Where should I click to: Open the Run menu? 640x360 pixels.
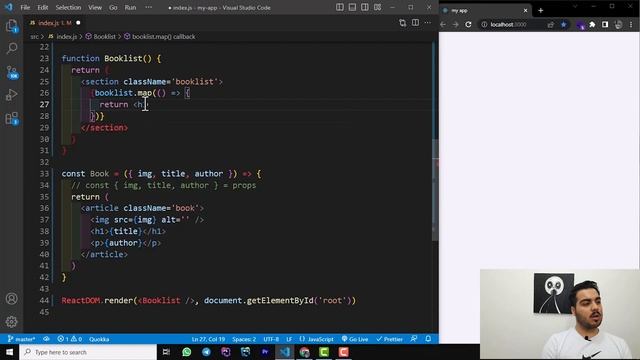click(x=130, y=7)
